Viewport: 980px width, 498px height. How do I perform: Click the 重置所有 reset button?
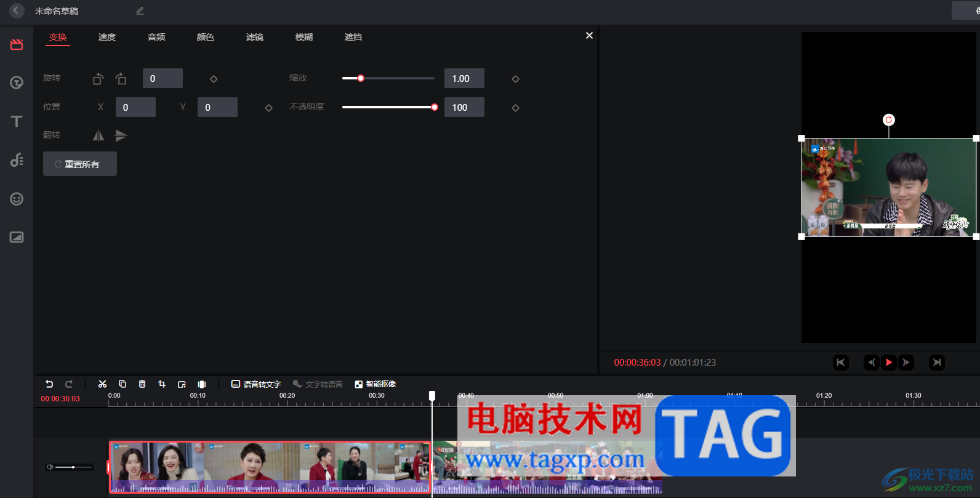click(80, 164)
